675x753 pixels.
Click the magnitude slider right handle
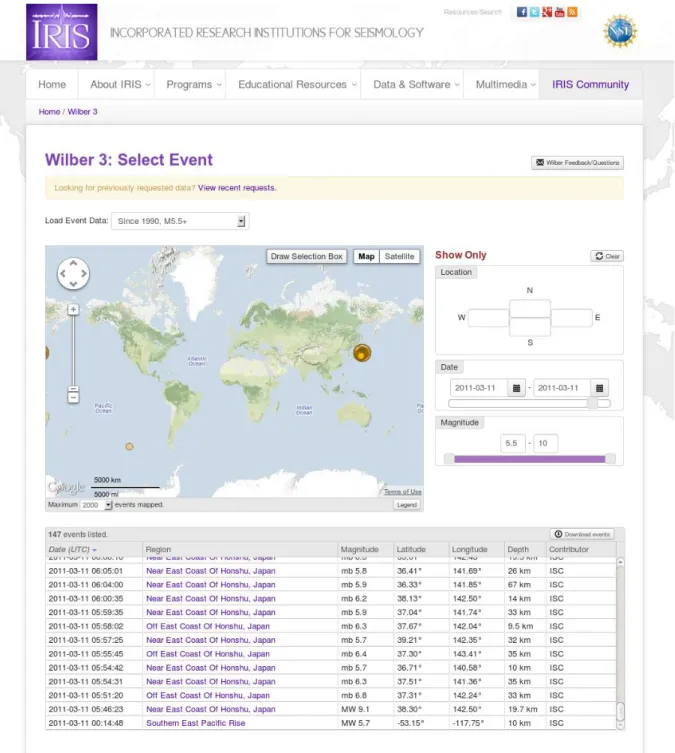[x=610, y=459]
